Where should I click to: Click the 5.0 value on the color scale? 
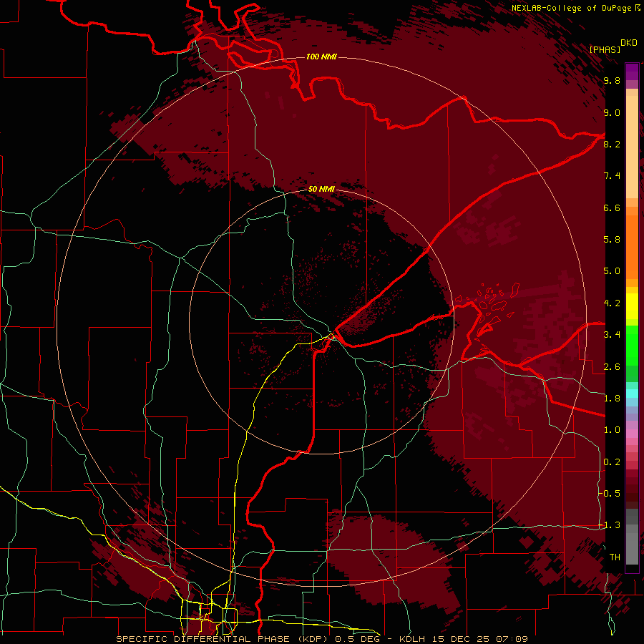(x=612, y=271)
